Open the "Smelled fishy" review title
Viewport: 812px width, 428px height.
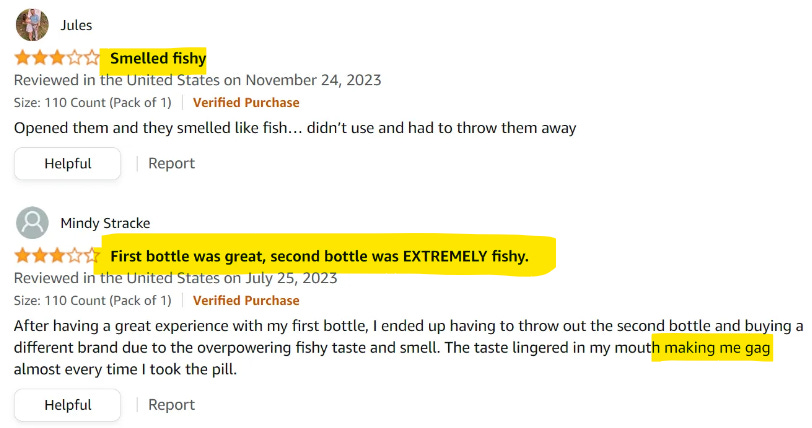(x=158, y=58)
